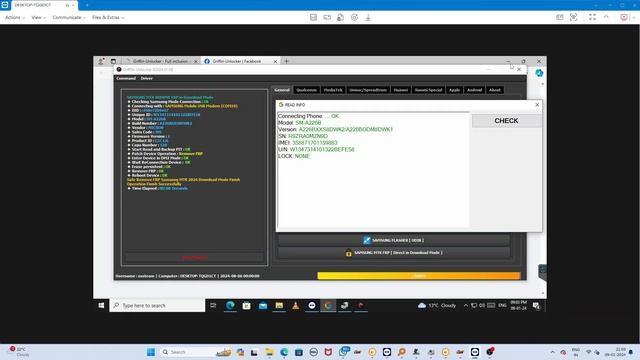Click the 'Type here to search' box

tap(157, 305)
